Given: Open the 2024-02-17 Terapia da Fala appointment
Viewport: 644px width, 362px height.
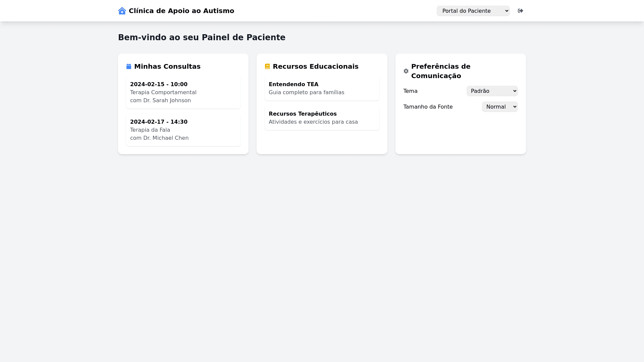Looking at the screenshot, I should (x=183, y=130).
